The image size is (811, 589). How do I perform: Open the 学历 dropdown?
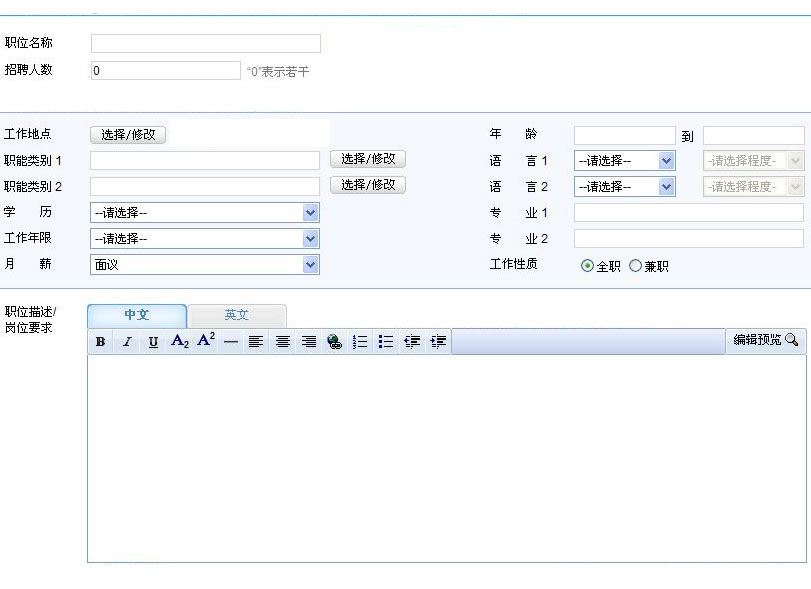204,212
